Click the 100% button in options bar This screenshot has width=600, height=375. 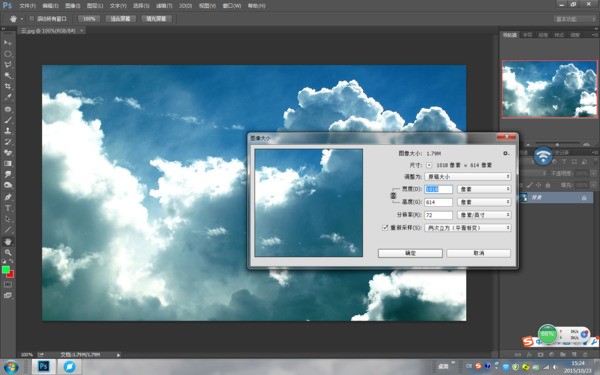pyautogui.click(x=89, y=19)
